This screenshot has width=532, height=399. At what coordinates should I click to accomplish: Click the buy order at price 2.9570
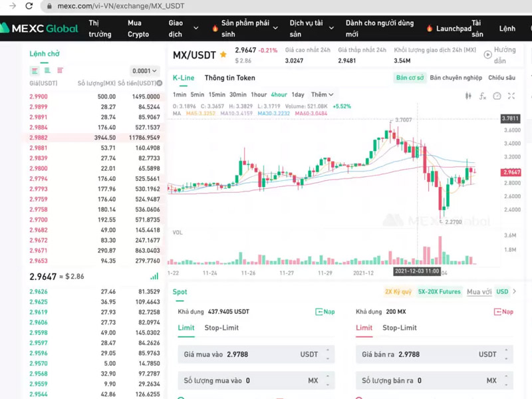click(x=94, y=363)
